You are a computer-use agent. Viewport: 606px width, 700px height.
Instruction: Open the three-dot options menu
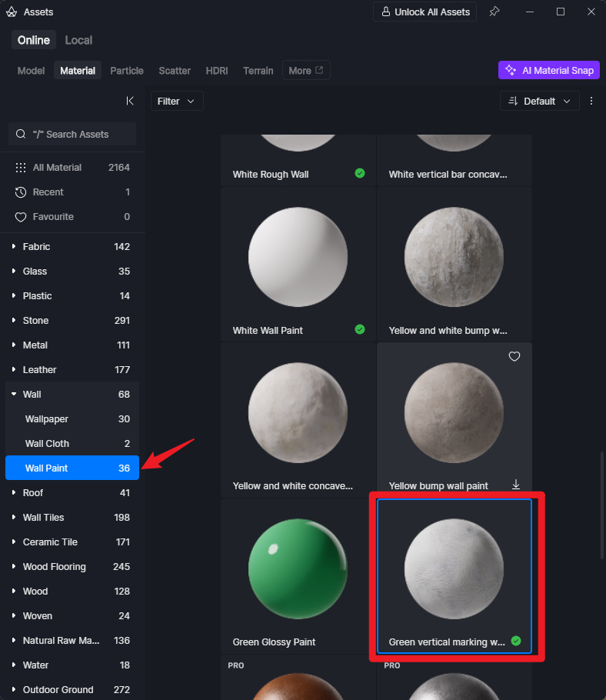pos(591,101)
